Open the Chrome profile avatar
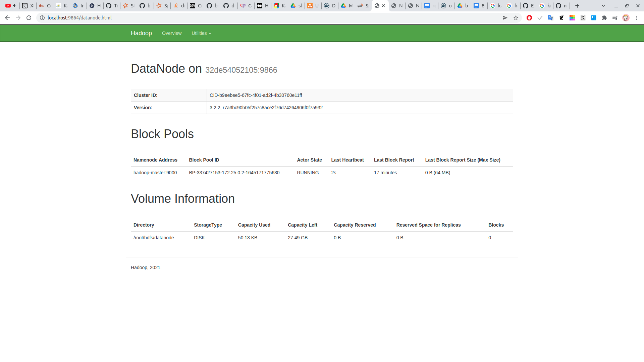644x362 pixels. (626, 18)
